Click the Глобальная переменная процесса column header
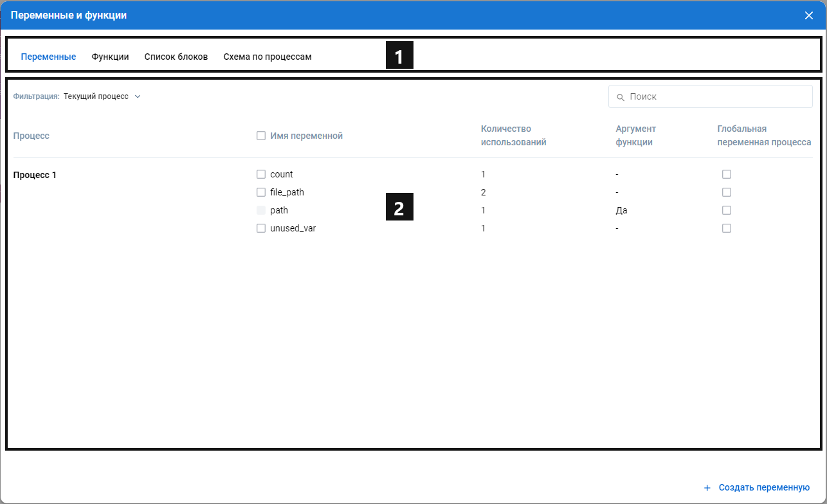The height and width of the screenshot is (504, 827). click(764, 136)
